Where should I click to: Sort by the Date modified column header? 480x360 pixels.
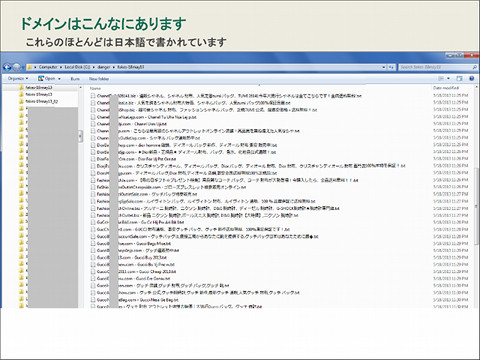pyautogui.click(x=446, y=88)
